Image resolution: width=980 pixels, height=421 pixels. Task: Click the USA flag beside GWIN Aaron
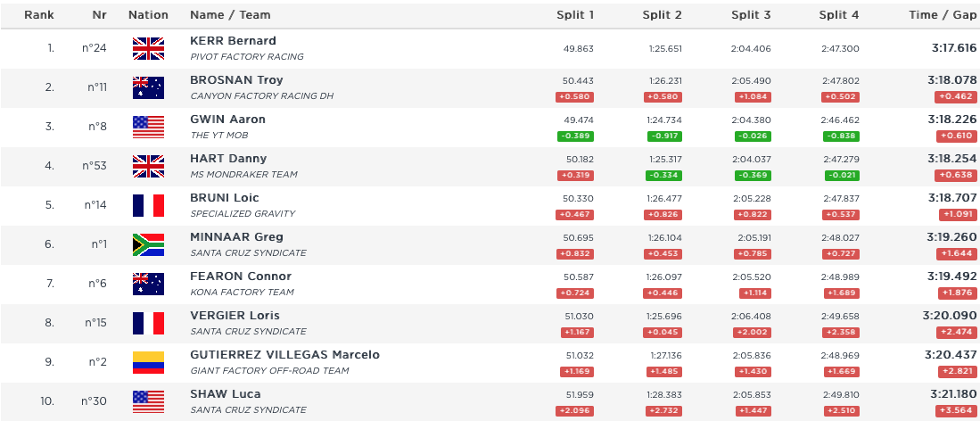point(148,127)
